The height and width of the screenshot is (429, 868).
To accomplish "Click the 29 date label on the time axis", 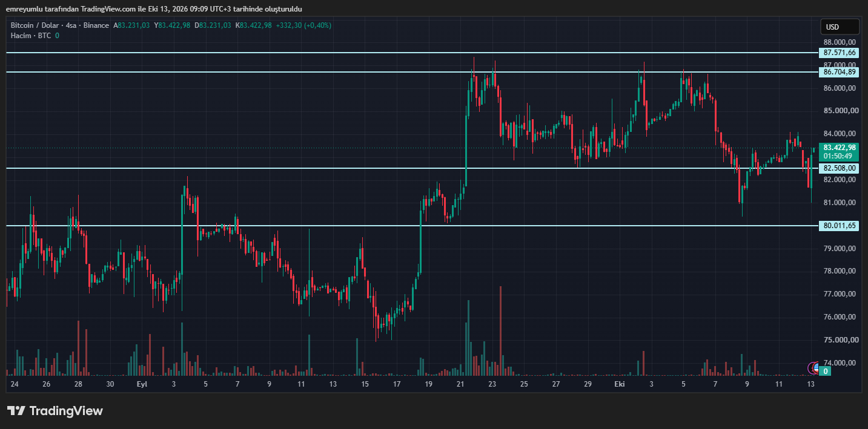I will 588,384.
